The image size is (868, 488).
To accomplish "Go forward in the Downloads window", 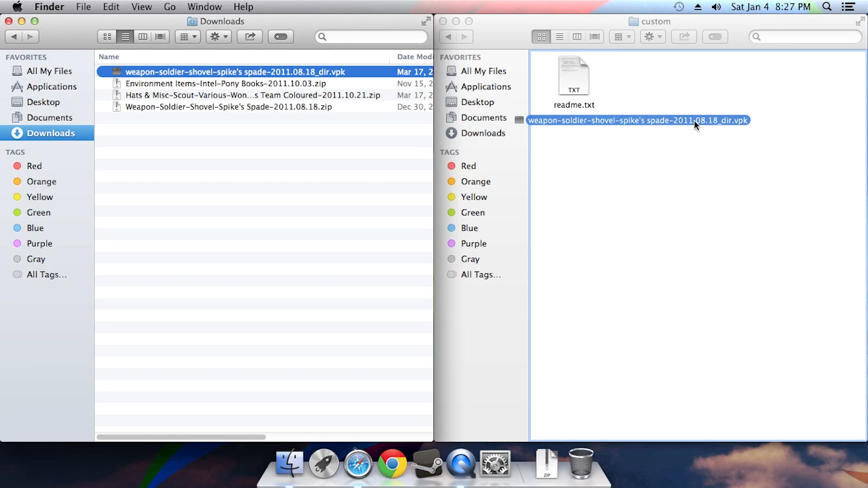I will coord(30,37).
